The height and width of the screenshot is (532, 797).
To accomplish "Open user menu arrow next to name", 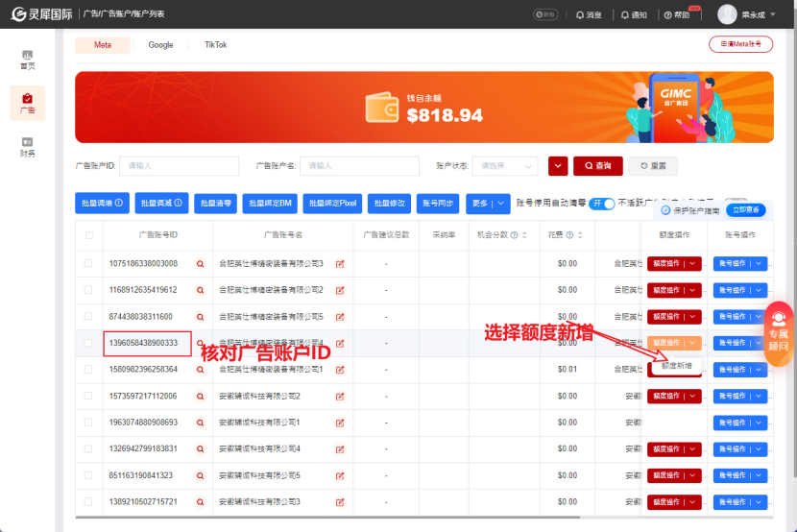I will (x=773, y=14).
